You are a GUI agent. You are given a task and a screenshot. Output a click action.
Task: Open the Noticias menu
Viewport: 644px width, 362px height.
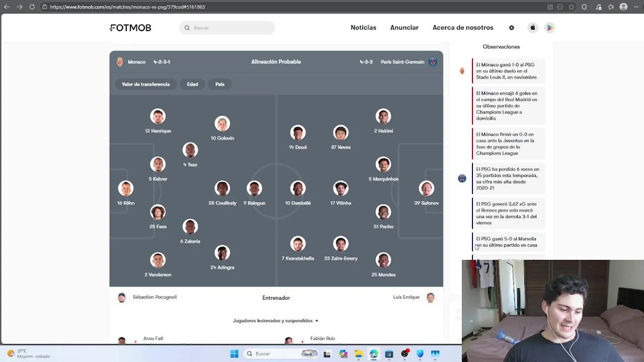click(363, 28)
